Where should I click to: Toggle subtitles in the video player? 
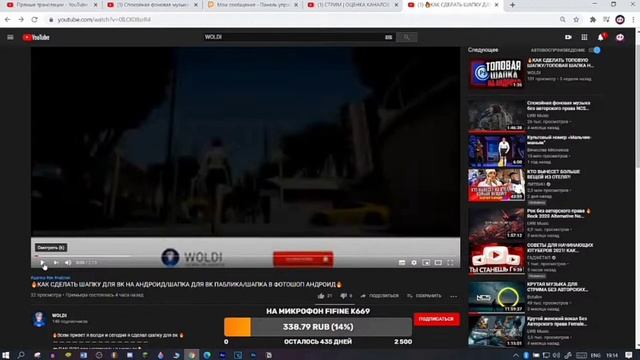(x=402, y=262)
